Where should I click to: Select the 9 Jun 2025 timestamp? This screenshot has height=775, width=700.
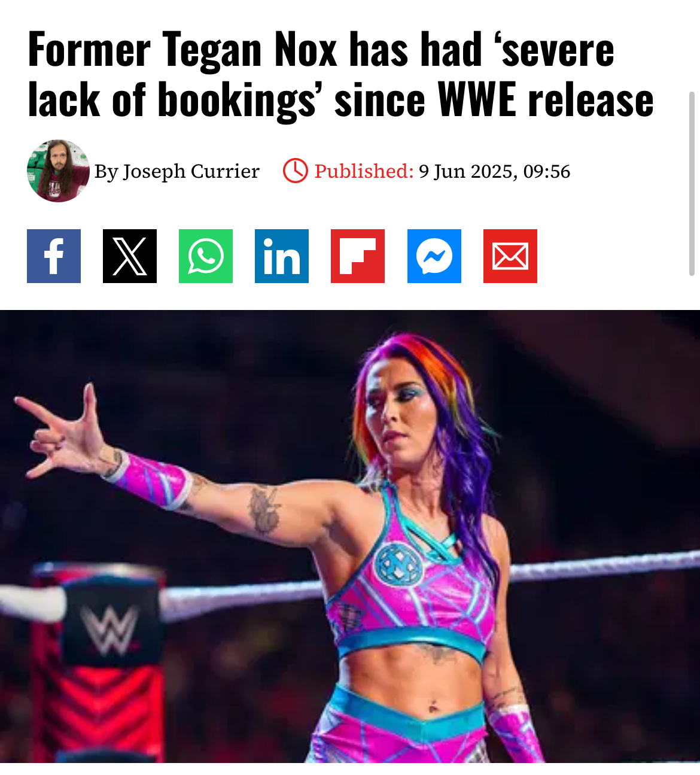click(494, 172)
